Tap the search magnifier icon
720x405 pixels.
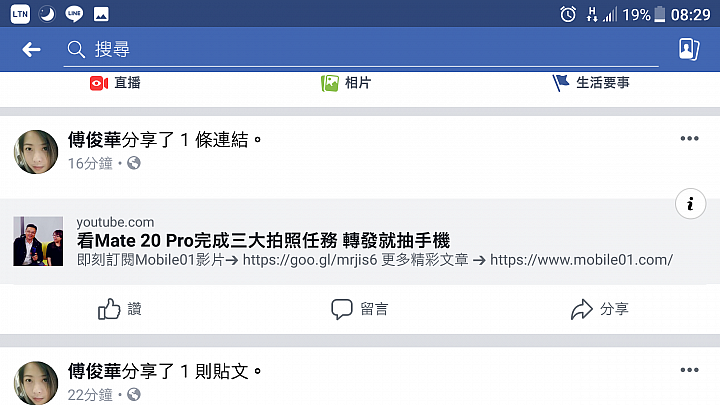pos(76,49)
